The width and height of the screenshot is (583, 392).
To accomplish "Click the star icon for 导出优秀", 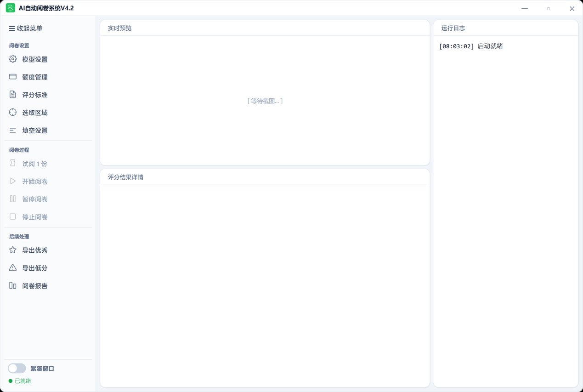I will point(13,250).
